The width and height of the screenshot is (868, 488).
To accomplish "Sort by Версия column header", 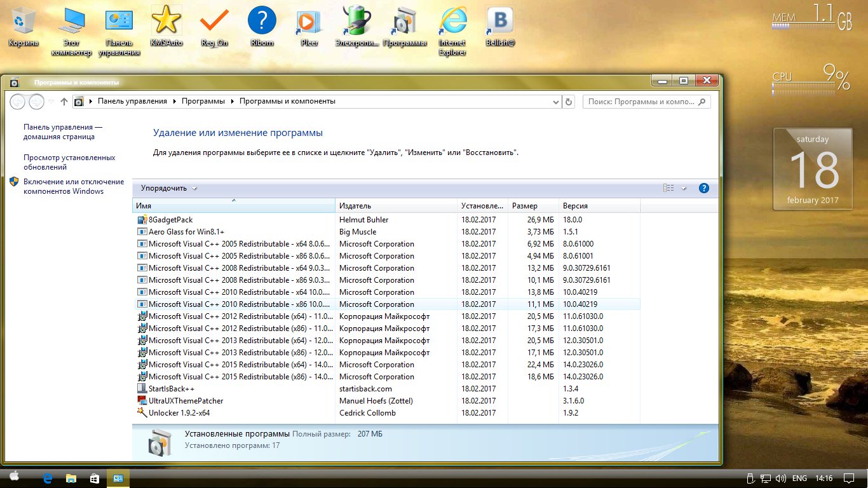I will [599, 206].
